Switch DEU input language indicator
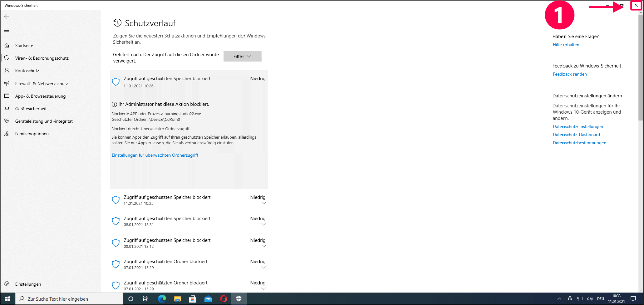This screenshot has width=644, height=305. click(600, 299)
